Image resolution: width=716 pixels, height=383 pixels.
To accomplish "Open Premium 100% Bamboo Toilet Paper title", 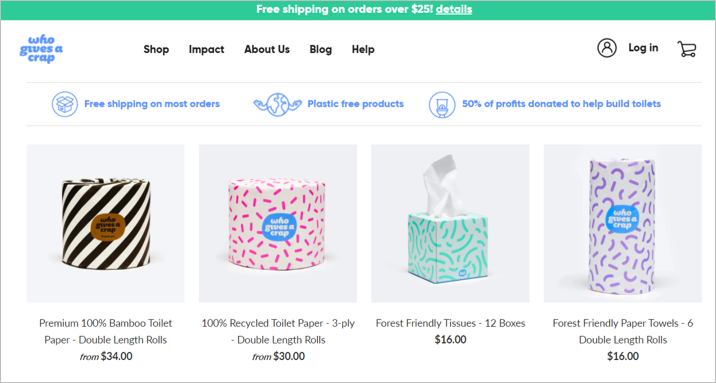I will [x=105, y=331].
